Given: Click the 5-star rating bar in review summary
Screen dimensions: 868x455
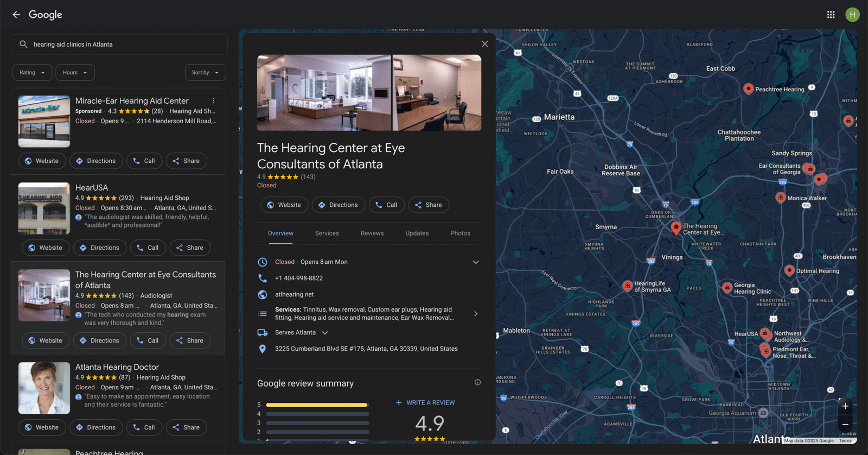Looking at the screenshot, I should [x=317, y=405].
